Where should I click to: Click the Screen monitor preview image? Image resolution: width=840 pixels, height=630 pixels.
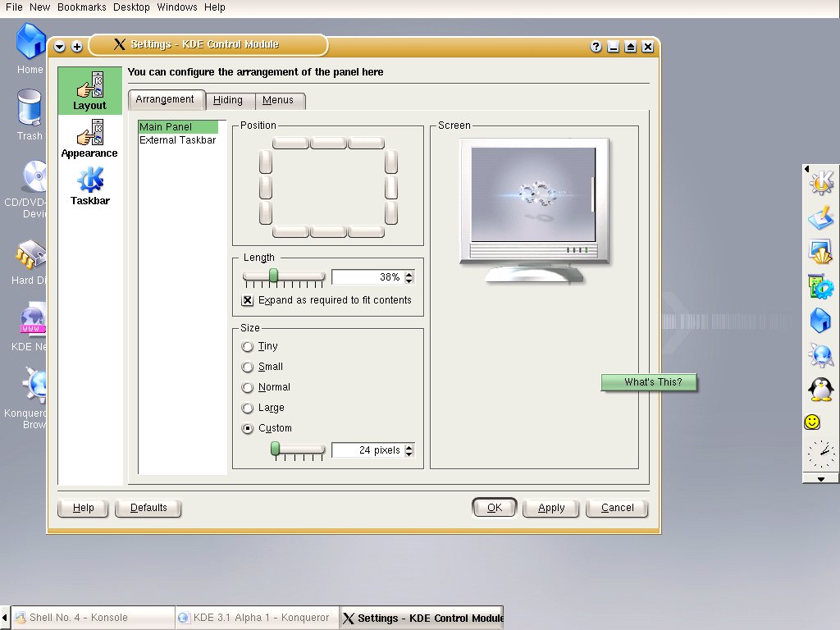click(534, 211)
